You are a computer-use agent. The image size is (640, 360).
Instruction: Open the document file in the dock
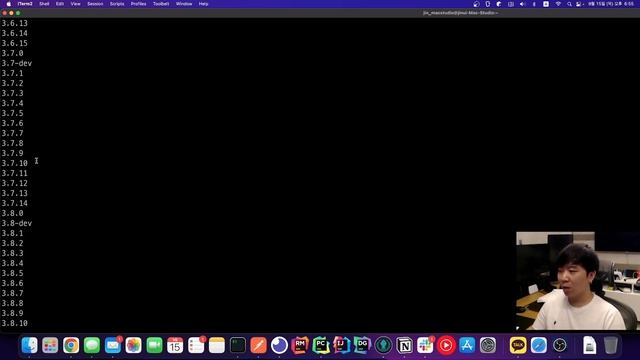tap(590, 345)
